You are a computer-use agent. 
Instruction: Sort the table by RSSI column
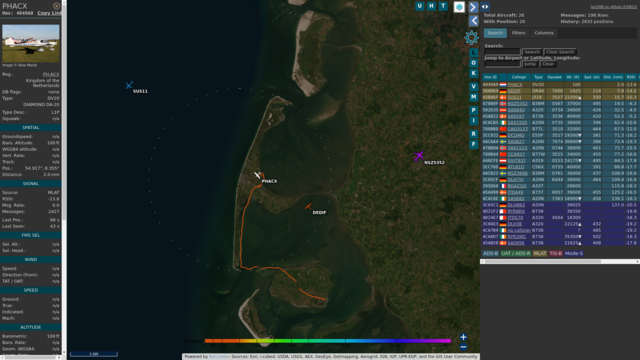(631, 77)
